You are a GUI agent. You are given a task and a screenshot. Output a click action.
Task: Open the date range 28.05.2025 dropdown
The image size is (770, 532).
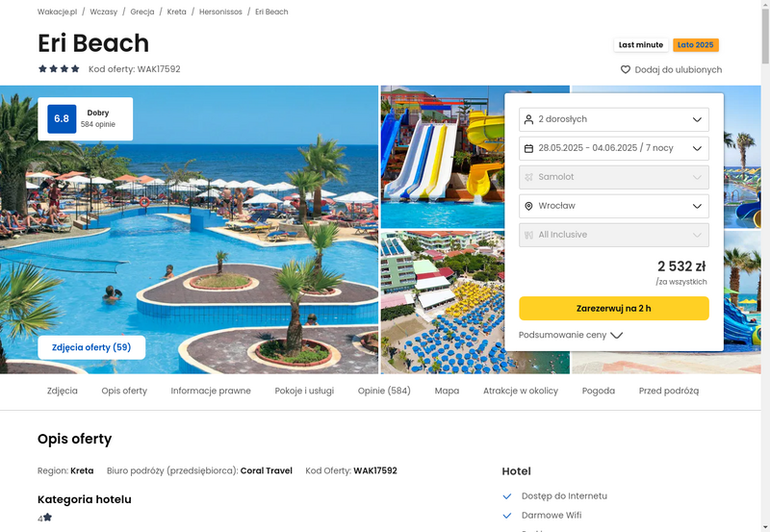[x=614, y=148]
